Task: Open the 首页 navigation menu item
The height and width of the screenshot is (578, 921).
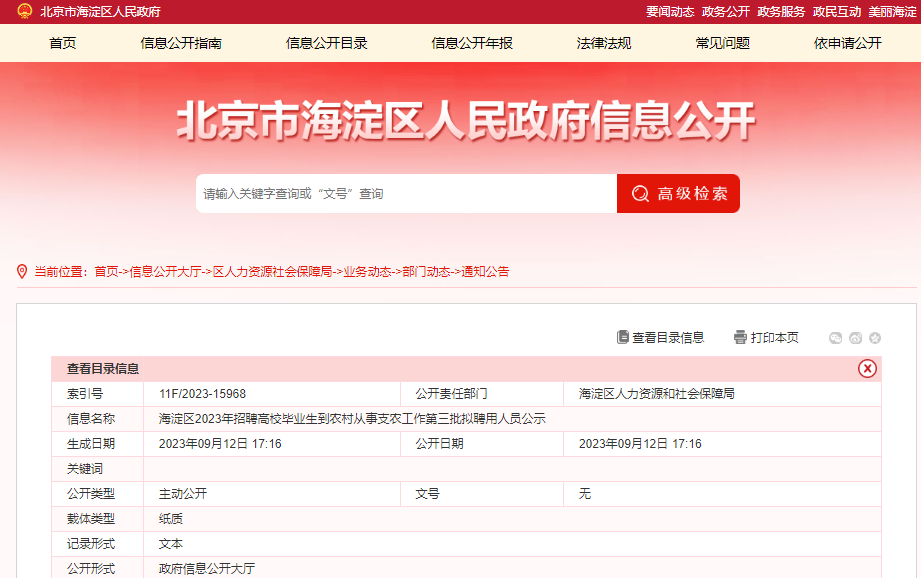Action: click(62, 43)
